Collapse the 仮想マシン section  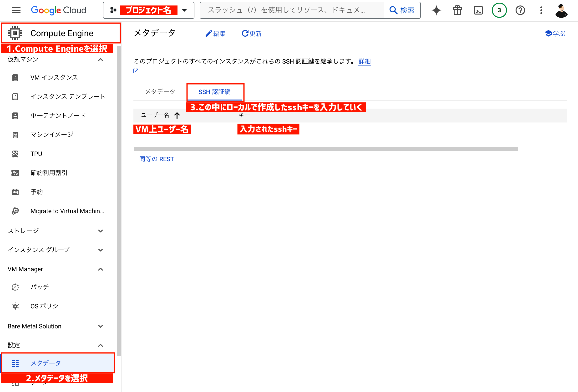coord(101,60)
